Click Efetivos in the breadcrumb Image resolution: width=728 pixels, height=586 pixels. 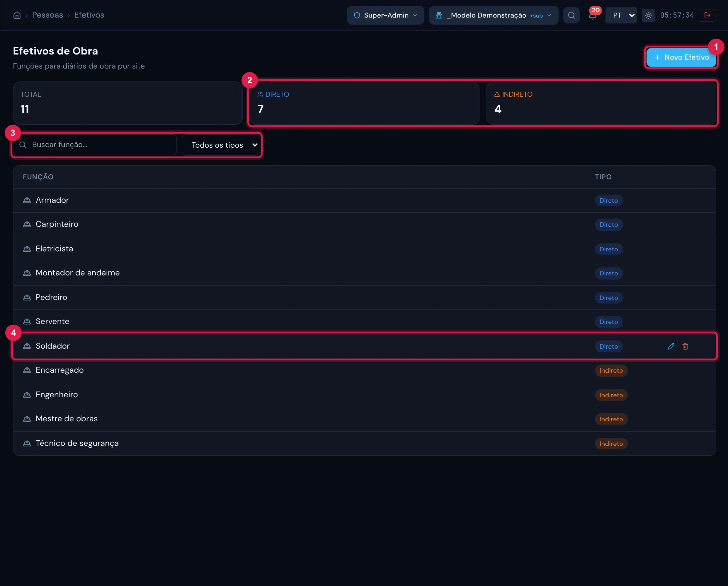(x=89, y=15)
